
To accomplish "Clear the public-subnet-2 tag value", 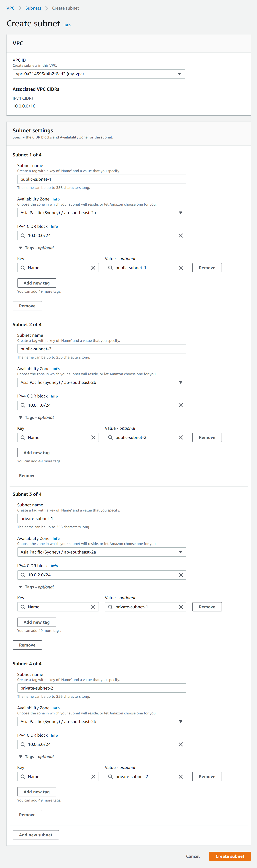I will (181, 437).
